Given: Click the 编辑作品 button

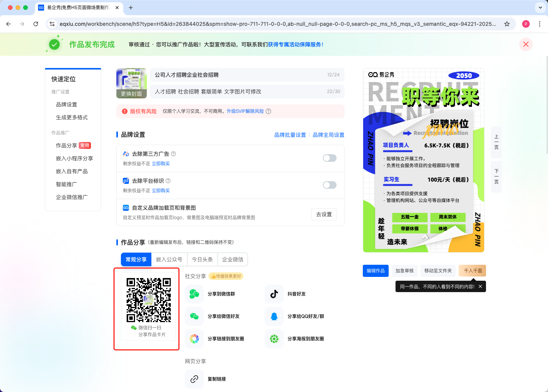Looking at the screenshot, I should click(375, 271).
